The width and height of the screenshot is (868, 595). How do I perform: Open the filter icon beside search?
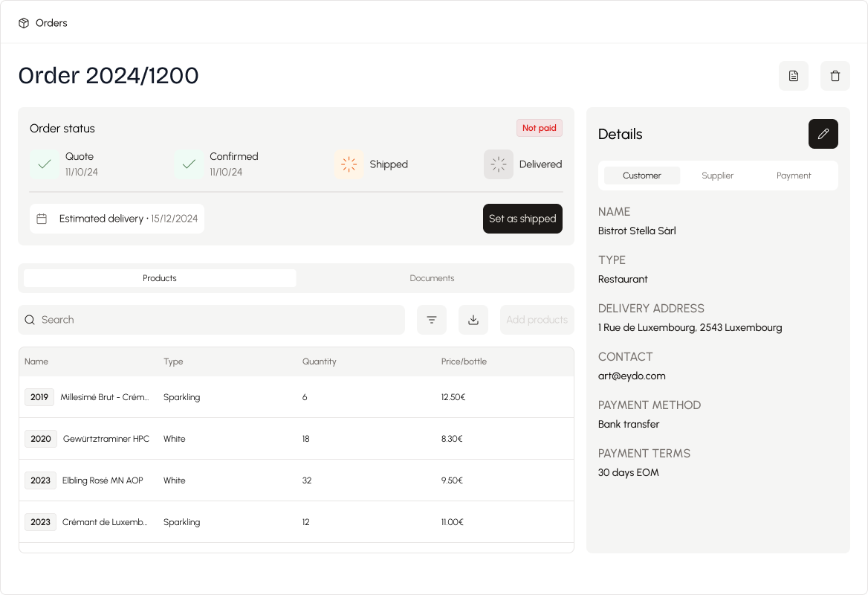point(432,320)
